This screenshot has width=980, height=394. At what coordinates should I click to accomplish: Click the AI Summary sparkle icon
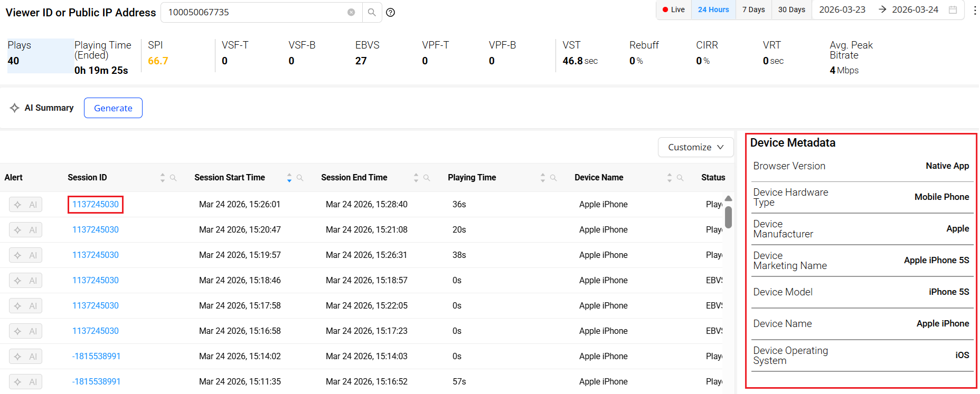(x=14, y=108)
